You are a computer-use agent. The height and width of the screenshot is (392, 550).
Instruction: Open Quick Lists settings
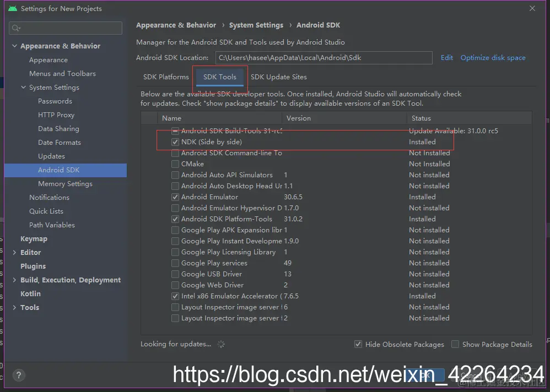click(46, 211)
